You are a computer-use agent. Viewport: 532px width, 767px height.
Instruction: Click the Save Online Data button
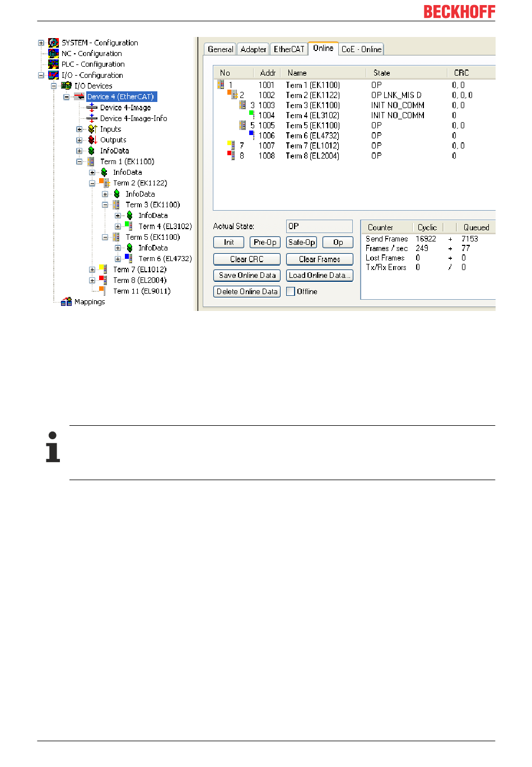pyautogui.click(x=247, y=275)
